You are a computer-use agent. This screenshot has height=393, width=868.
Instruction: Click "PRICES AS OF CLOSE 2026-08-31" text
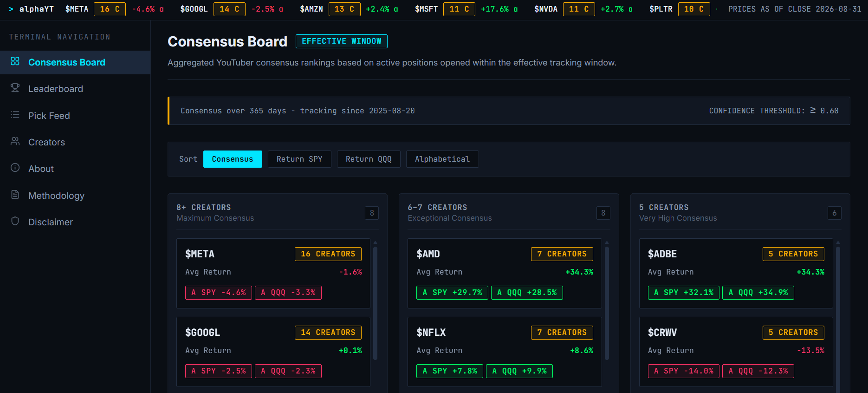[x=795, y=9]
